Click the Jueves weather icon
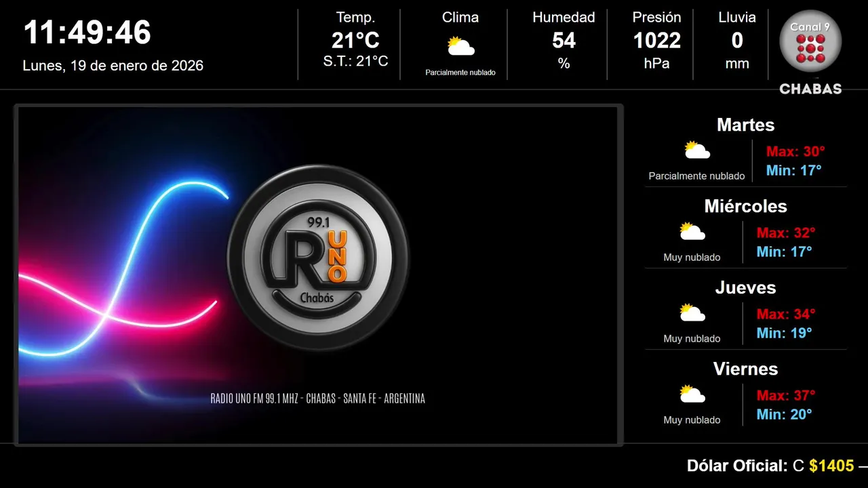868x488 pixels. (692, 313)
